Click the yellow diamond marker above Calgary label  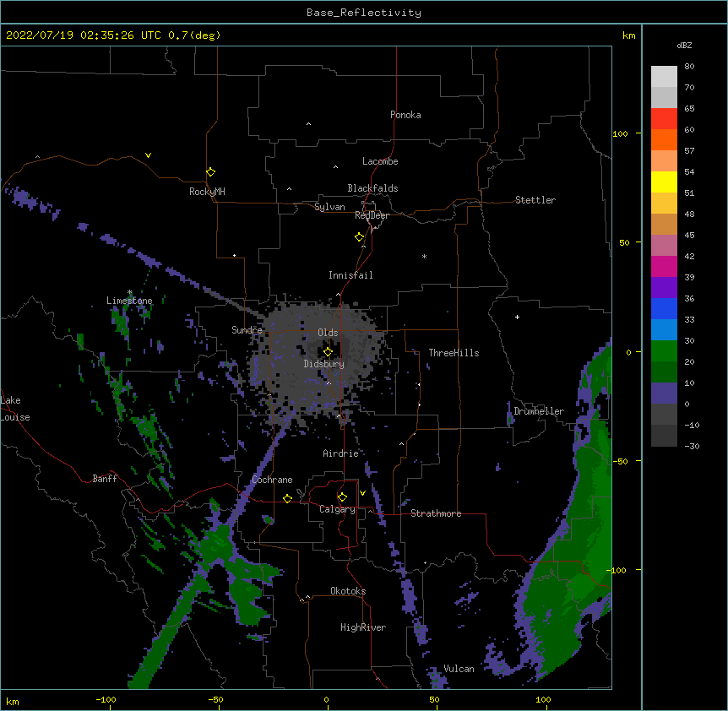(x=342, y=497)
